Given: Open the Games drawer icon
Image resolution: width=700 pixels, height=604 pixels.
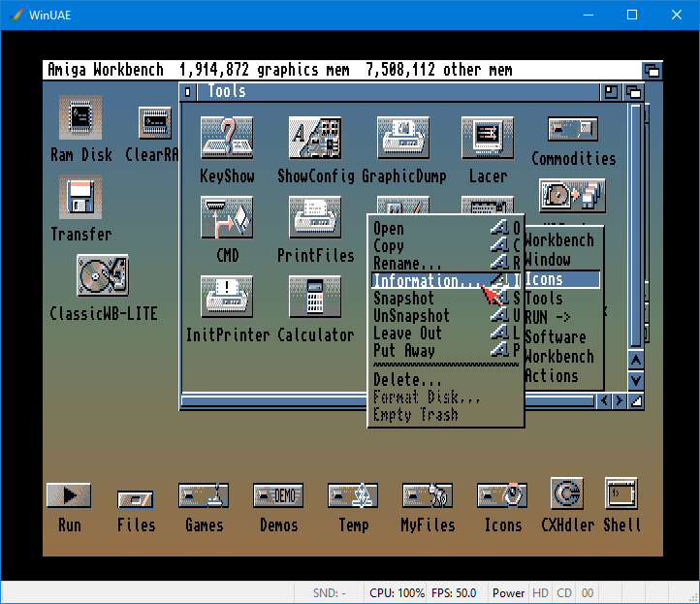Looking at the screenshot, I should (x=204, y=496).
